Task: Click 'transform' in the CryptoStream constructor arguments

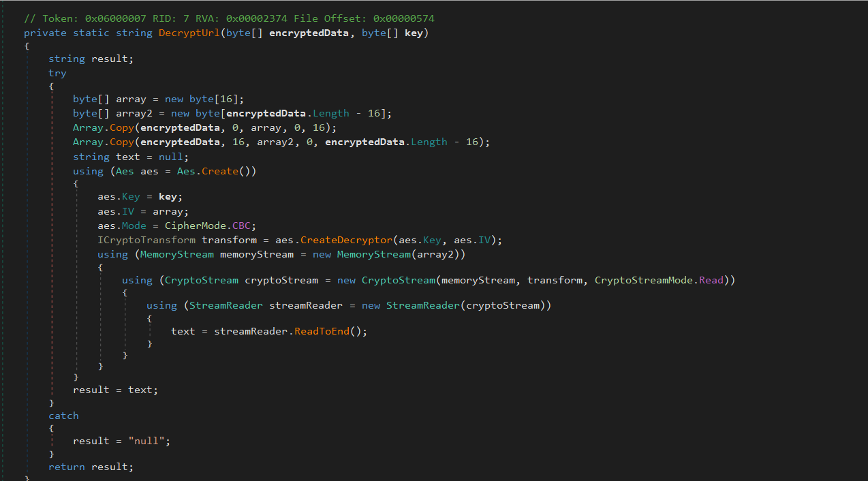Action: pos(555,280)
